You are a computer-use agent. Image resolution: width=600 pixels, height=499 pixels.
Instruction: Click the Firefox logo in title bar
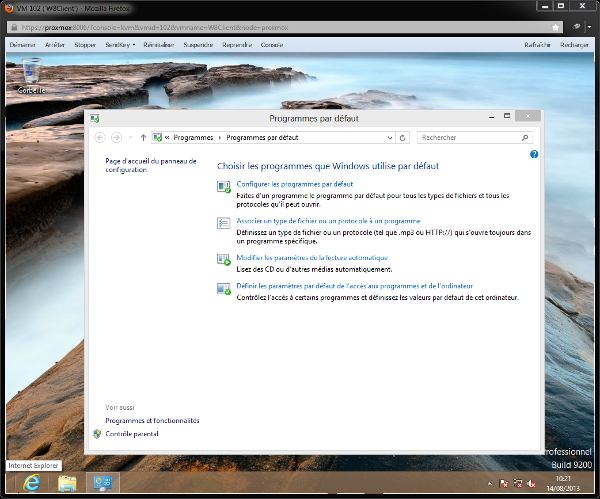(x=8, y=8)
